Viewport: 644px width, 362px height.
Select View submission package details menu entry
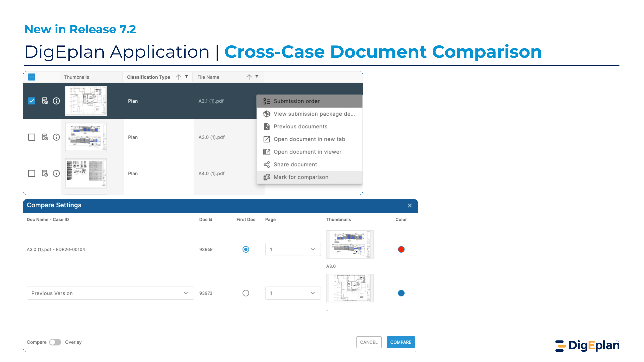[310, 114]
